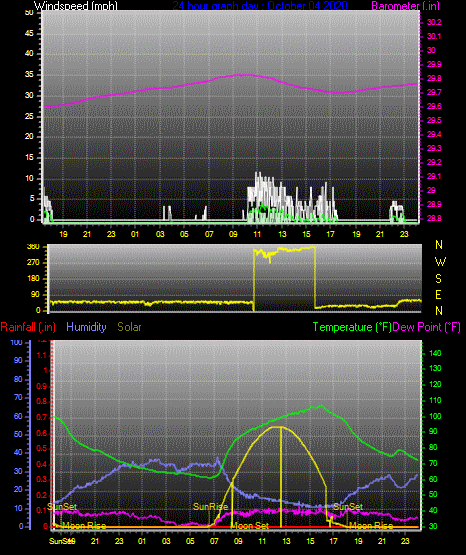Image resolution: width=466 pixels, height=555 pixels.
Task: Select 0.9 on the rainfall axis
Action: point(42,386)
